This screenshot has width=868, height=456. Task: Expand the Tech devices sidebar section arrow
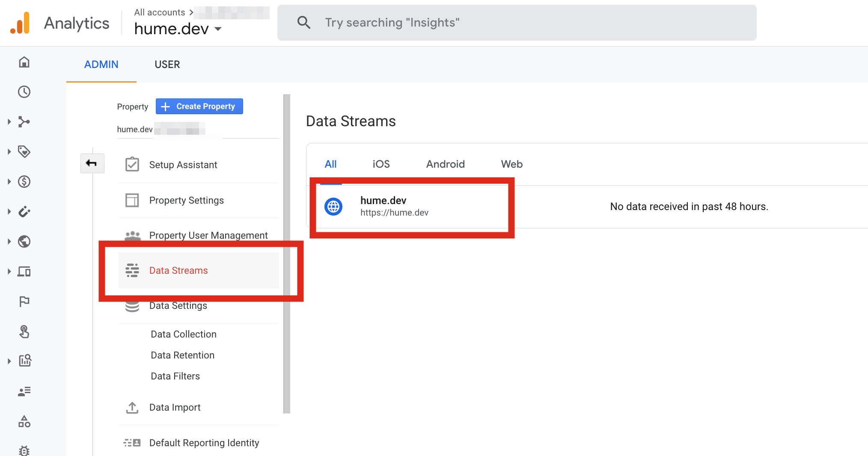click(x=9, y=272)
